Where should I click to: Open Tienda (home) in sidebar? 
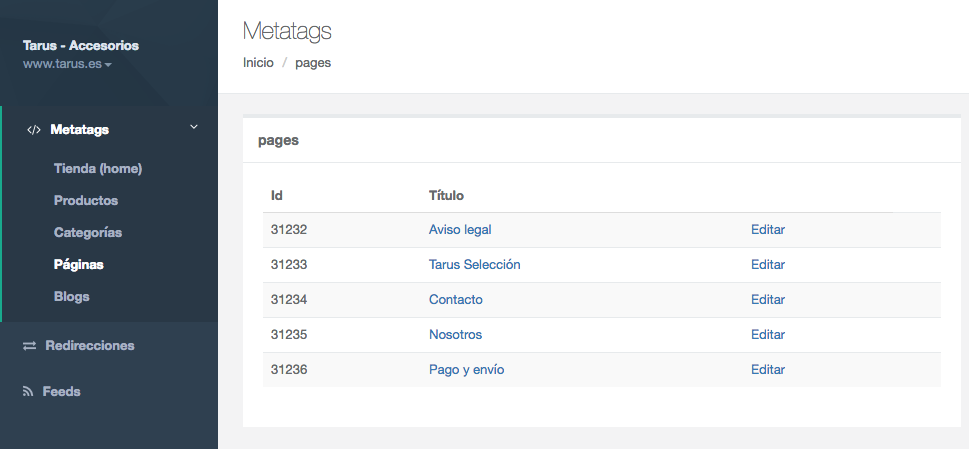point(98,168)
